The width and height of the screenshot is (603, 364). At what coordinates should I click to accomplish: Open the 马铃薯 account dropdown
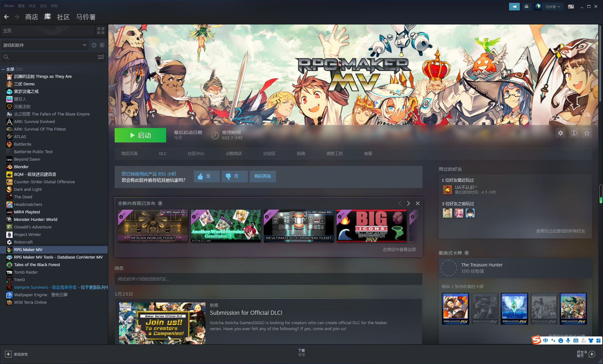552,7
